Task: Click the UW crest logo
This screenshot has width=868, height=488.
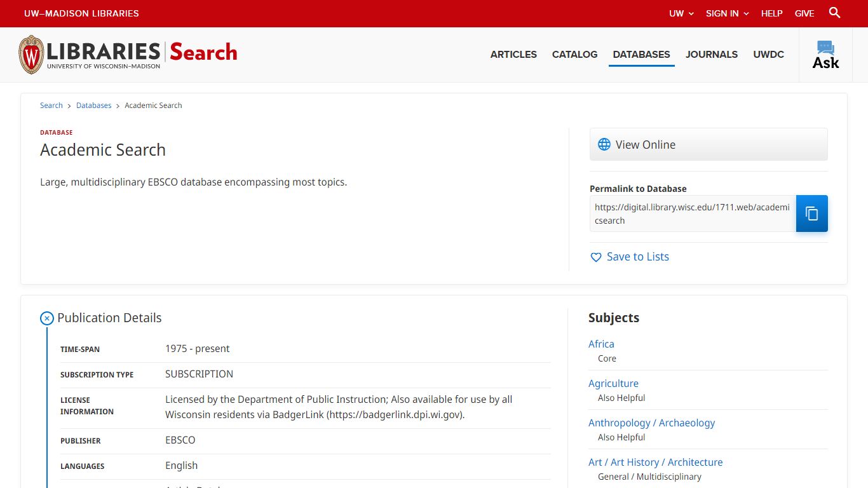Action: (31, 55)
